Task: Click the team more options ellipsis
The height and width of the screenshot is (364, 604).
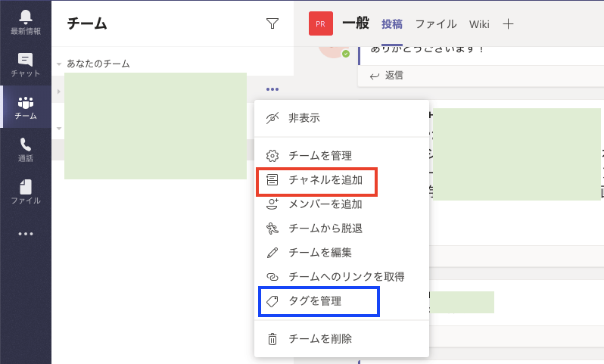Action: pyautogui.click(x=272, y=89)
